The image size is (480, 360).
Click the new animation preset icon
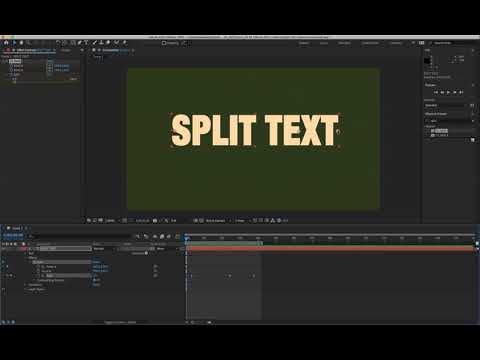(472, 140)
